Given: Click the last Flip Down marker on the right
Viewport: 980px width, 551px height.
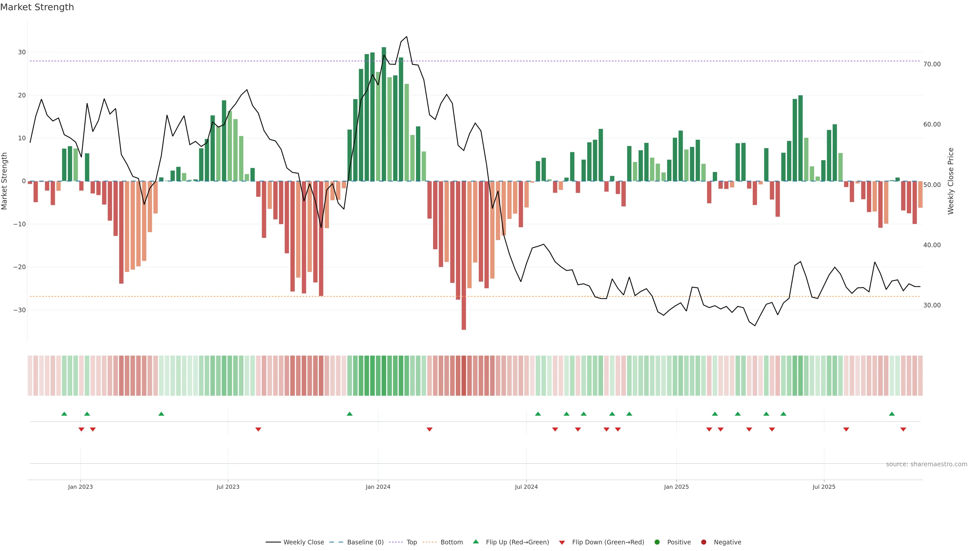Looking at the screenshot, I should pos(903,429).
